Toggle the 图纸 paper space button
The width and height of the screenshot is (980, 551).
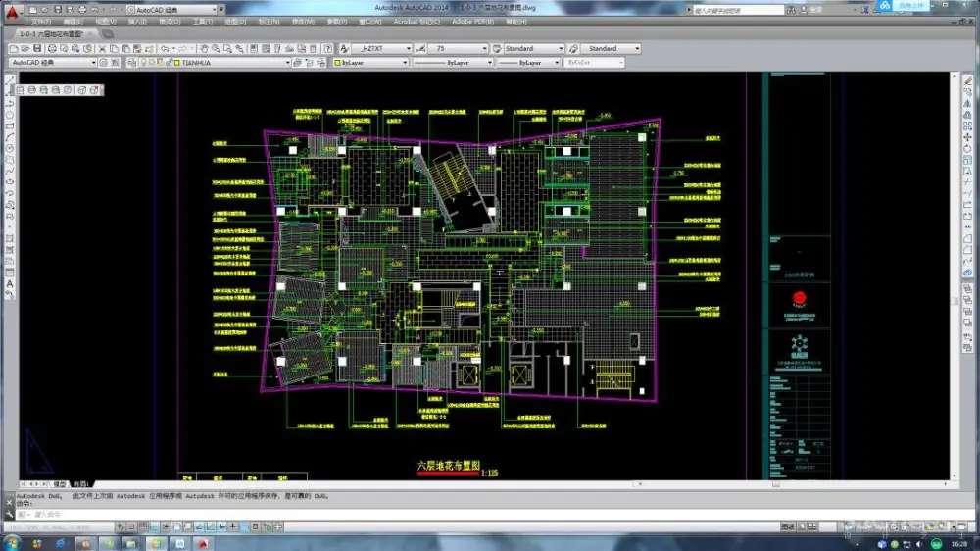click(787, 528)
